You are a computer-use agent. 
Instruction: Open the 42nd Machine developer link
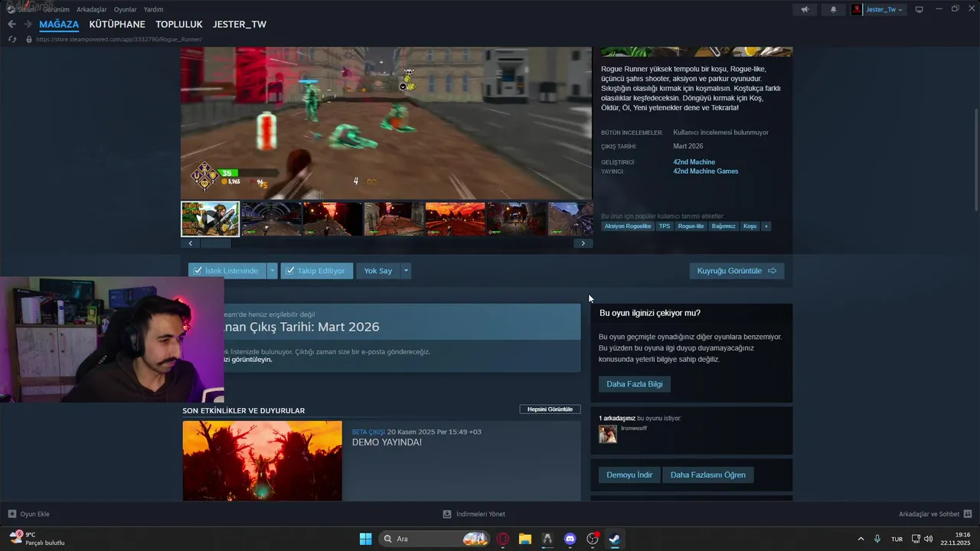click(694, 162)
